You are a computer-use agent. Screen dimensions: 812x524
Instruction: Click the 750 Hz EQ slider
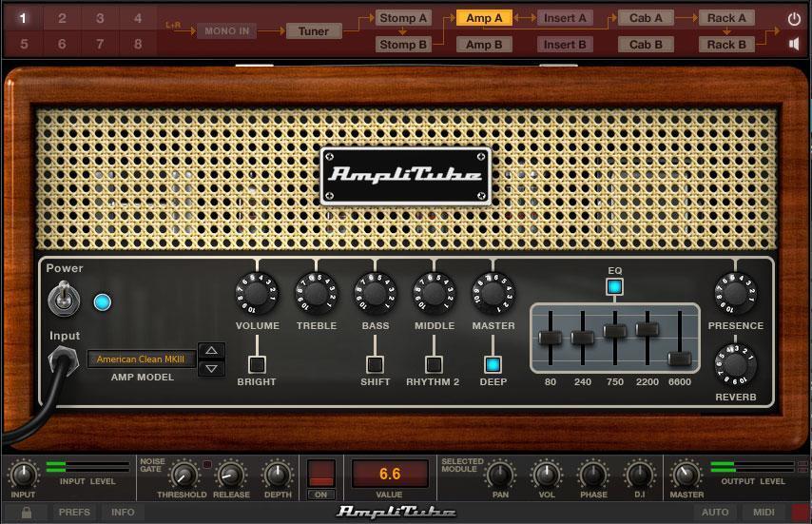[x=614, y=331]
